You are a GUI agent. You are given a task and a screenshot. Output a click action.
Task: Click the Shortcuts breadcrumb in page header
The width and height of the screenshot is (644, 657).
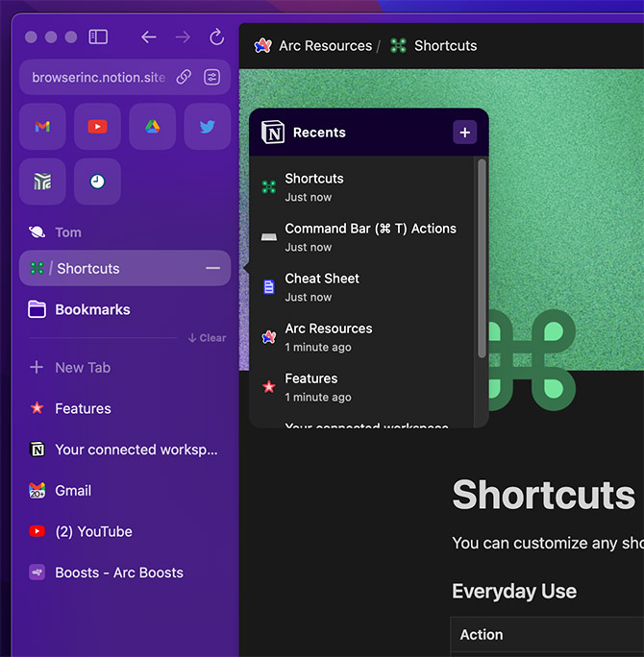point(445,46)
